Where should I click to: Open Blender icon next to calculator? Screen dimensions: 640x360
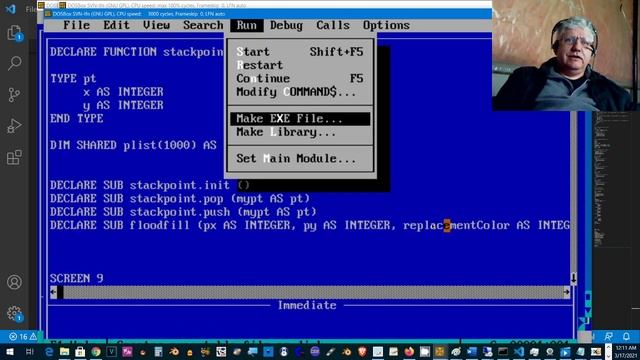(174, 352)
